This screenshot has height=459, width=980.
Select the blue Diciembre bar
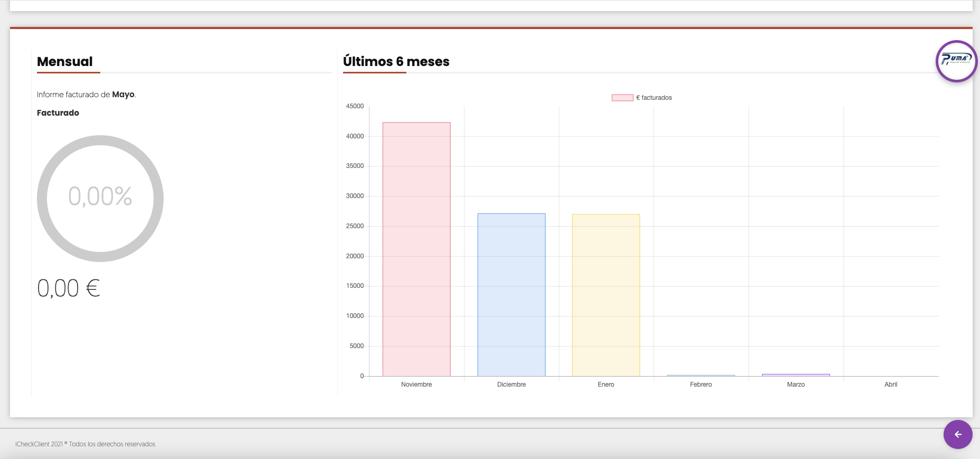[x=511, y=294]
